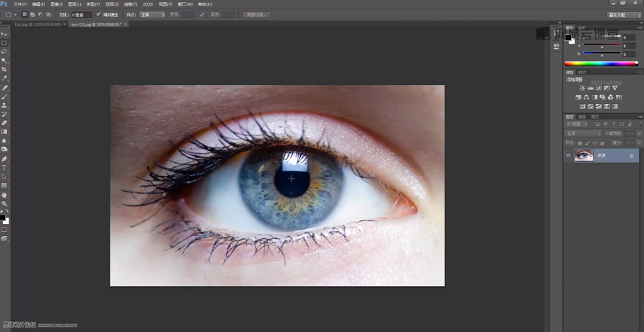Toggle the anti-alias (消除锯齿) checkbox
The width and height of the screenshot is (644, 332).
point(98,14)
